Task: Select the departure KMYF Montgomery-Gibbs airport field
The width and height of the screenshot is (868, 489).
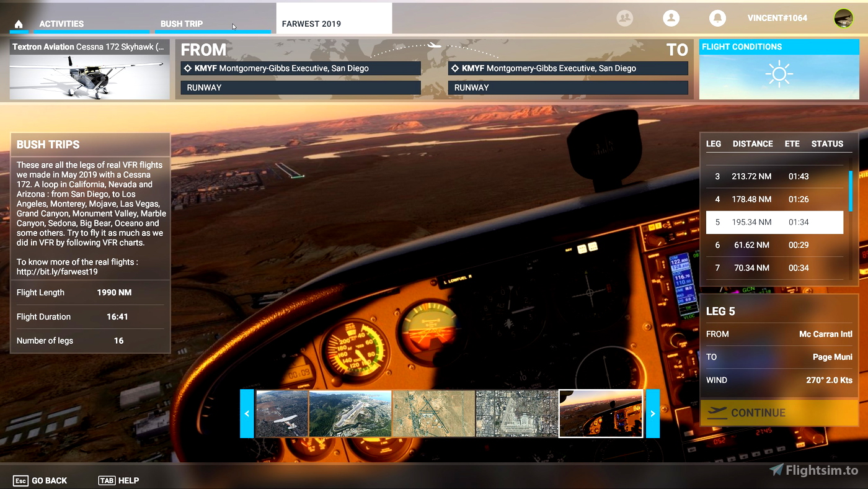Action: coord(301,68)
